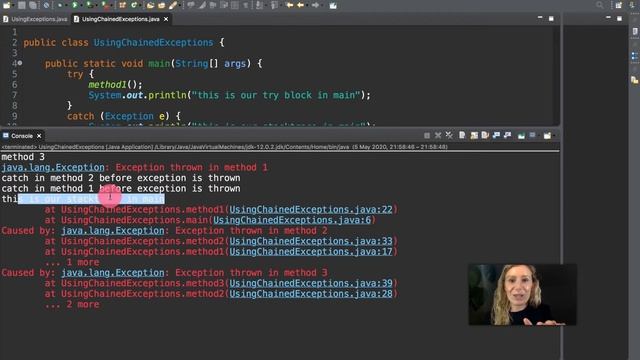640x360 pixels.
Task: Open UsingChainedExceptions.java:6 stack trace link
Action: 292,220
